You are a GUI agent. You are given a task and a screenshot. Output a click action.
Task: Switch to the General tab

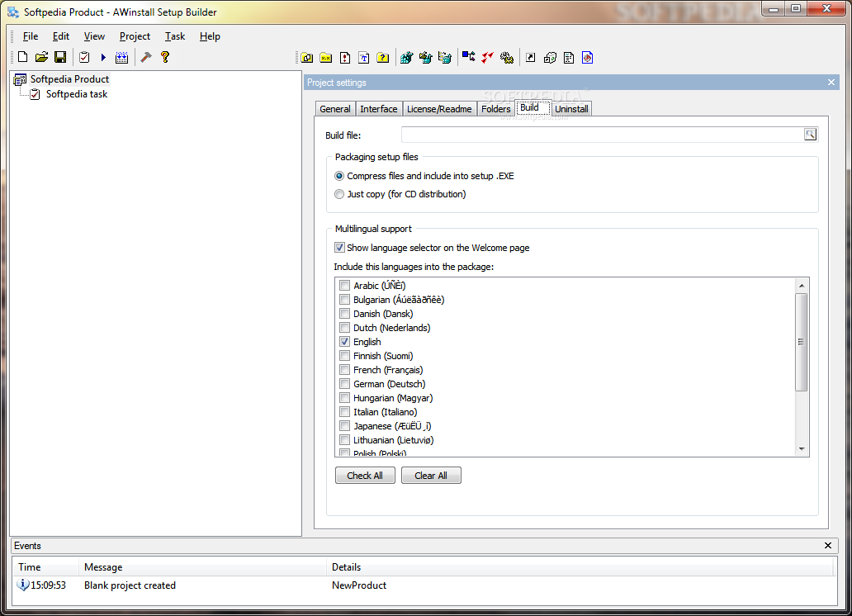coord(334,109)
